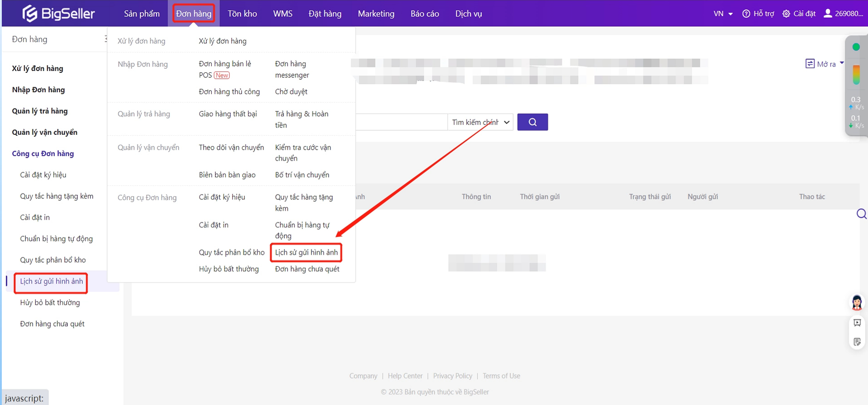Select Đơn hàng thủ công menu entry
The height and width of the screenshot is (405, 868).
click(229, 92)
